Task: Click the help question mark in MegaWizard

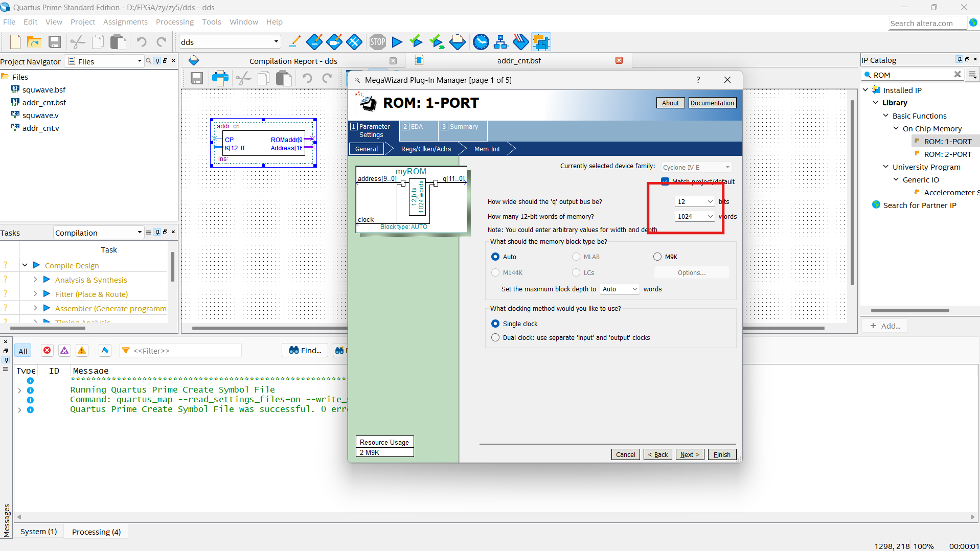Action: (698, 80)
